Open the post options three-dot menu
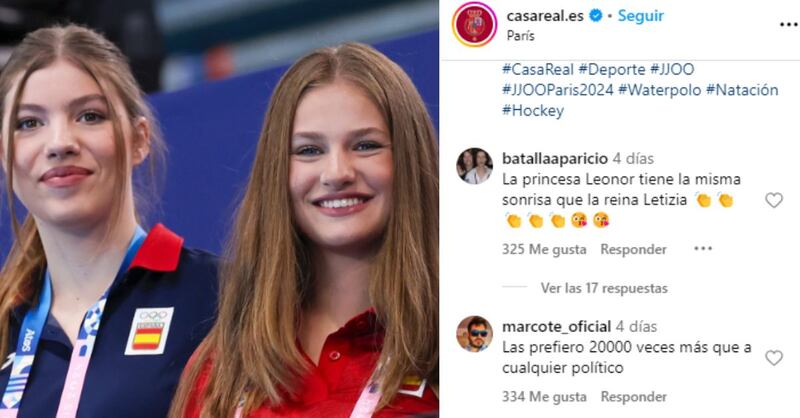800x418 pixels. 789,24
